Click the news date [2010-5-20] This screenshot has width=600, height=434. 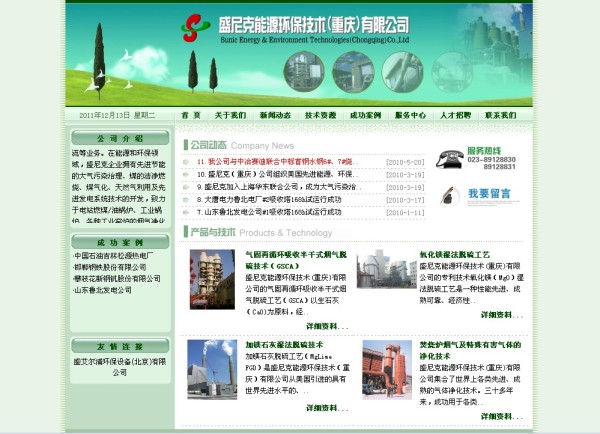coord(405,162)
